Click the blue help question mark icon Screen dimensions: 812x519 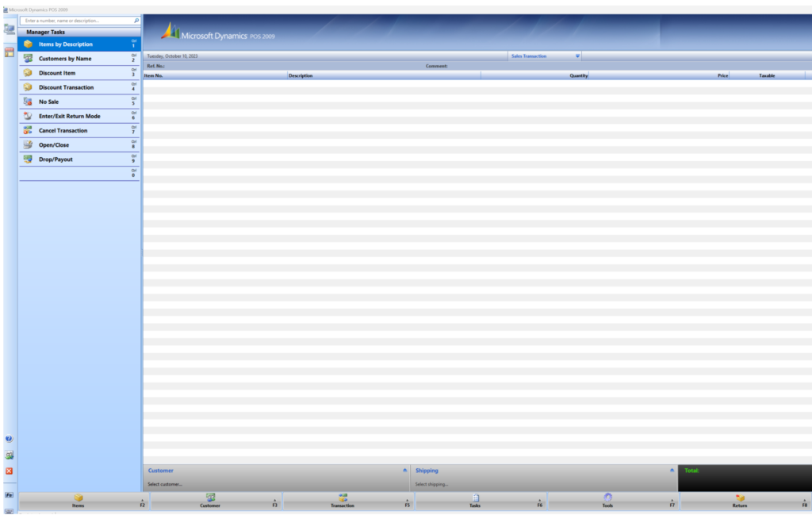[x=9, y=439]
